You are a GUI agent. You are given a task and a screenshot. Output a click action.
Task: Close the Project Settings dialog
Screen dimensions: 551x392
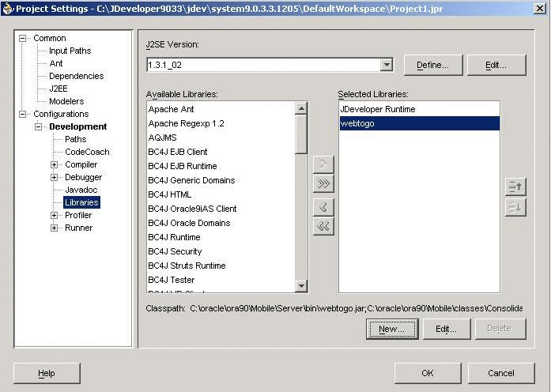tap(540, 9)
